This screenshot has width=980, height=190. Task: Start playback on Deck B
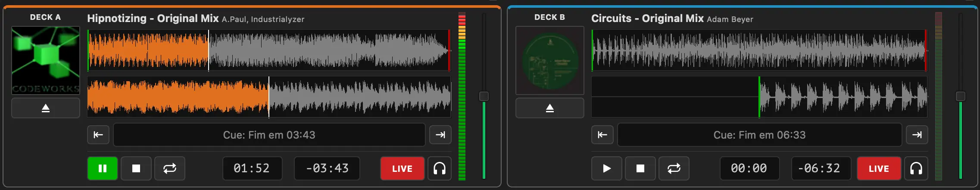[607, 168]
